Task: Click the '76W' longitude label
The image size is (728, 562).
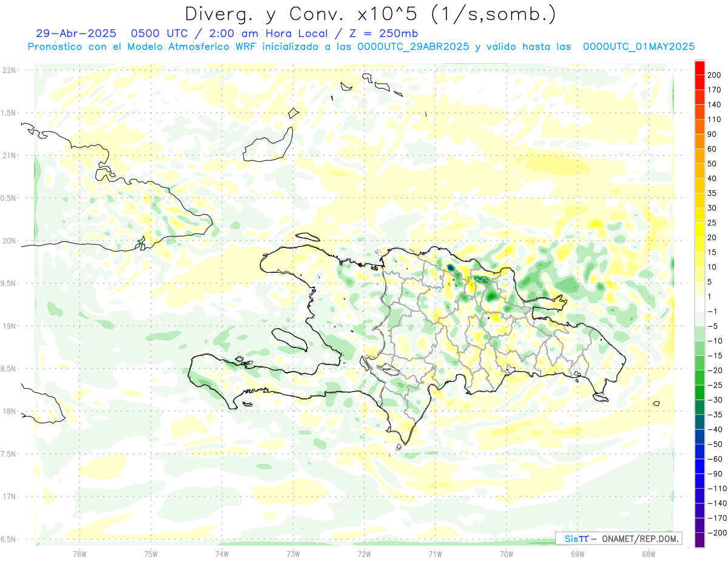Action: point(79,553)
